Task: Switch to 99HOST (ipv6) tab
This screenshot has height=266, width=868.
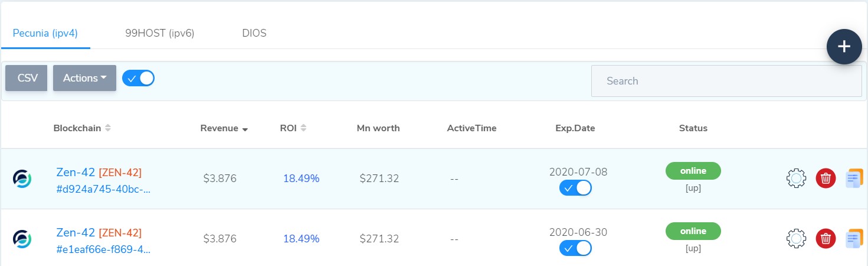Action: tap(159, 33)
